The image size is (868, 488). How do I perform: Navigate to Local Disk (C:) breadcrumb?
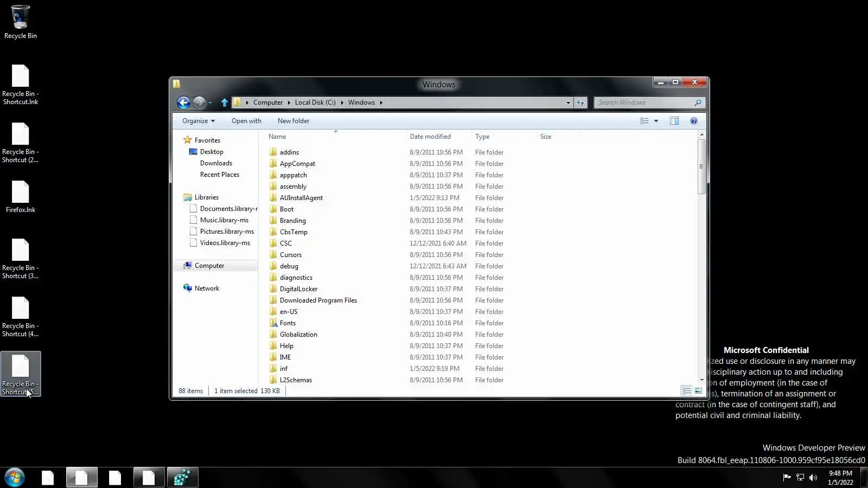coord(315,102)
